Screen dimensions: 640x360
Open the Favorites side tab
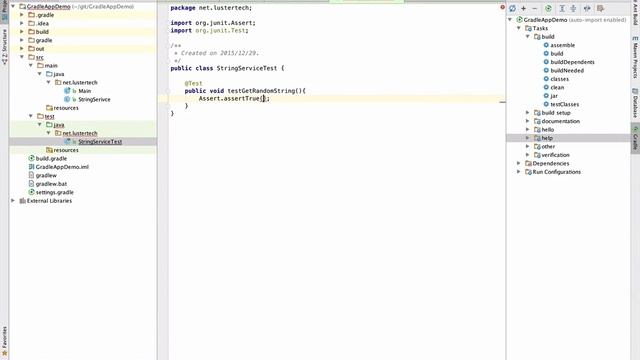(x=4, y=341)
